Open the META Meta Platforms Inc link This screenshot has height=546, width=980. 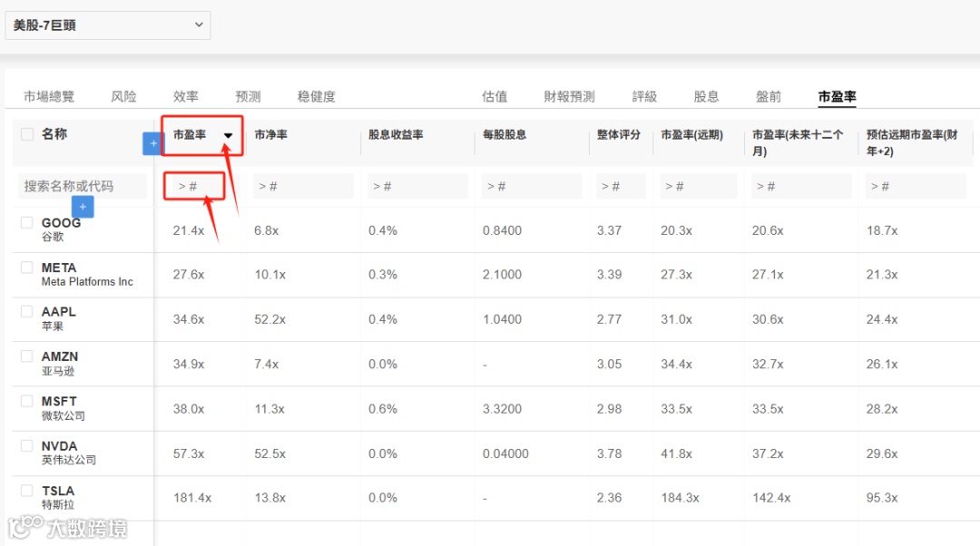pyautogui.click(x=87, y=274)
